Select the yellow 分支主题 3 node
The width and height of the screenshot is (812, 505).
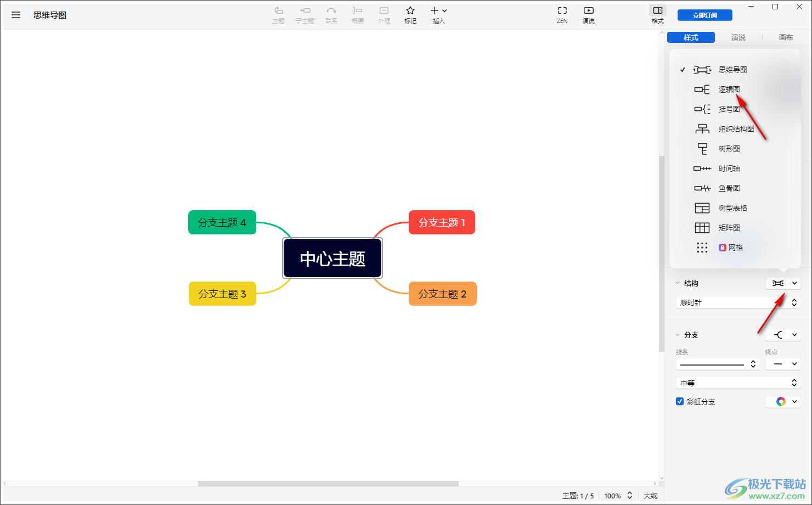pyautogui.click(x=222, y=294)
